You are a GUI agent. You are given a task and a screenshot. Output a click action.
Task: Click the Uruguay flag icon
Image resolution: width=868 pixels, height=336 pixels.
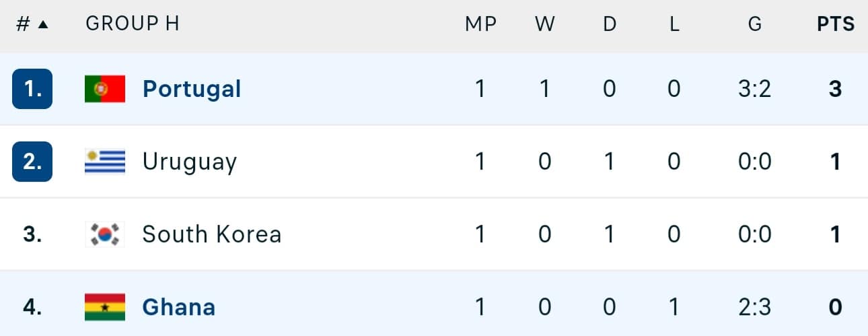[105, 162]
